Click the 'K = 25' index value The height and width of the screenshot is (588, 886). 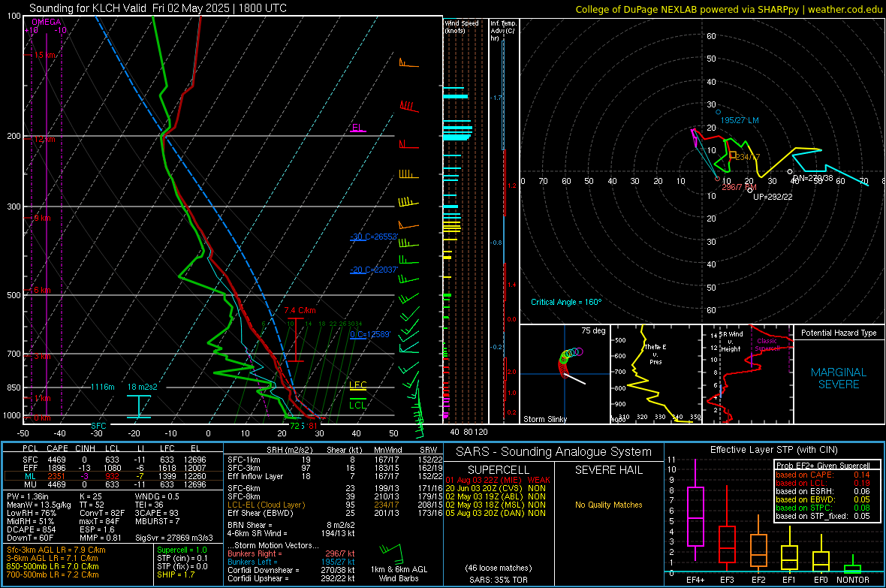coord(90,496)
